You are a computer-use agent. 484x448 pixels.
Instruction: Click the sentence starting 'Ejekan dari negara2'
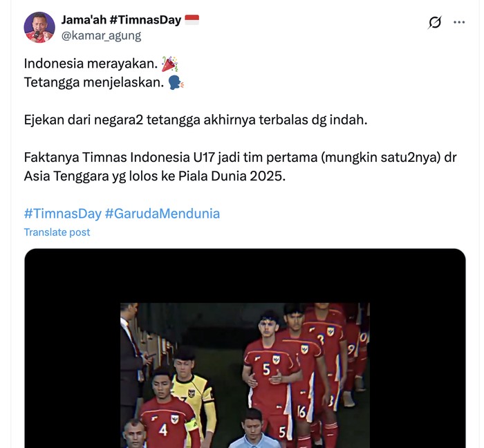[196, 120]
